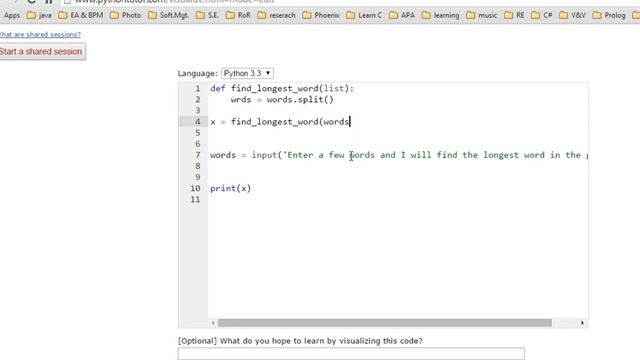640x360 pixels.
Task: Open the APA bookmarks folder
Action: 402,16
